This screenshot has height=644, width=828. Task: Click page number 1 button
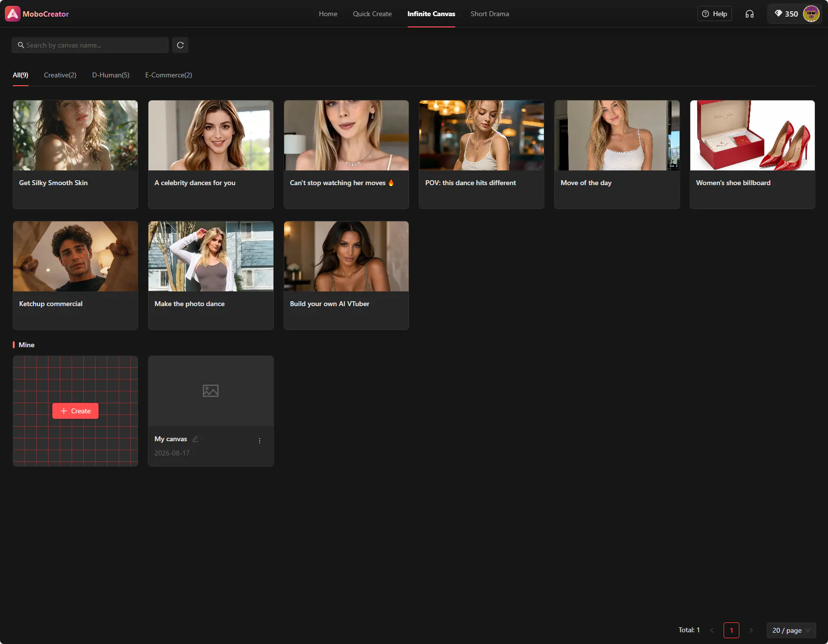tap(731, 630)
